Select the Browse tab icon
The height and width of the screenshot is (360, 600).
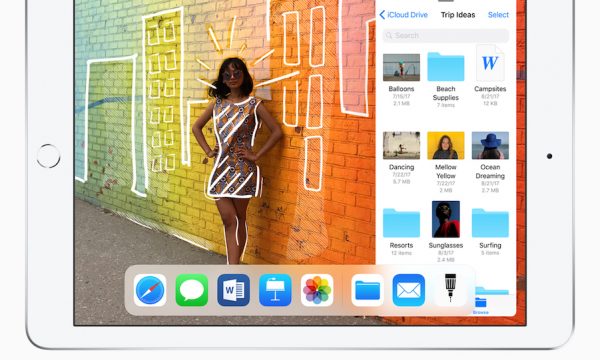pos(481,303)
